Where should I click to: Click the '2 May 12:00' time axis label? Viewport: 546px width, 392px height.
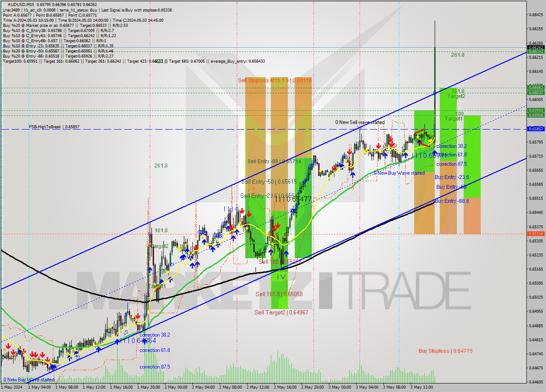258,387
